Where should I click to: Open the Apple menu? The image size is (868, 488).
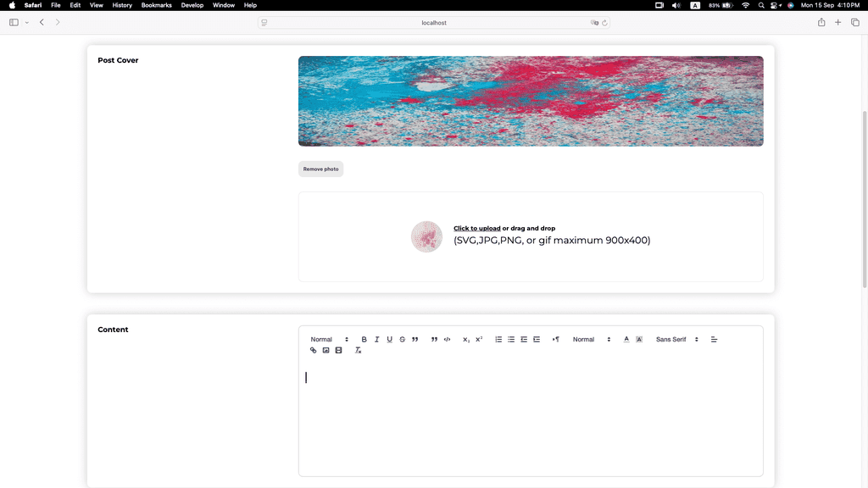12,5
